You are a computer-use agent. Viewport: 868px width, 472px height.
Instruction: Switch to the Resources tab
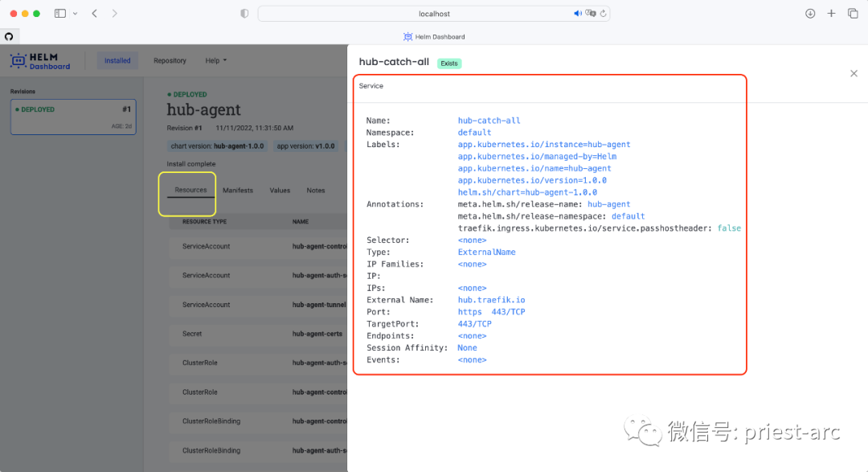(x=190, y=190)
